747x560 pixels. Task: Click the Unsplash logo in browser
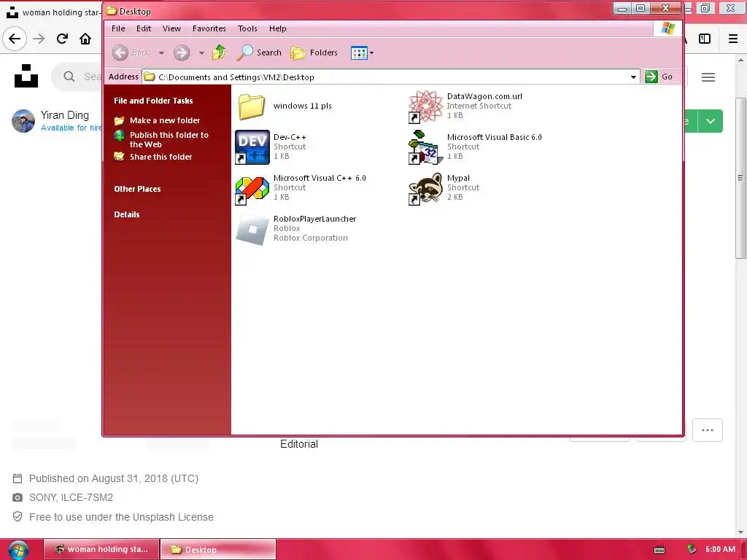click(x=26, y=76)
